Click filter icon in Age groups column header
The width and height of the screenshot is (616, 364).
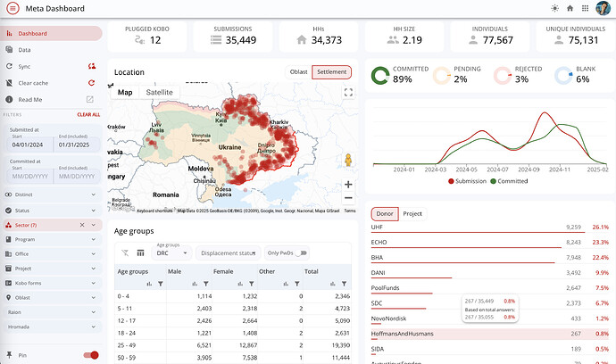[161, 284]
